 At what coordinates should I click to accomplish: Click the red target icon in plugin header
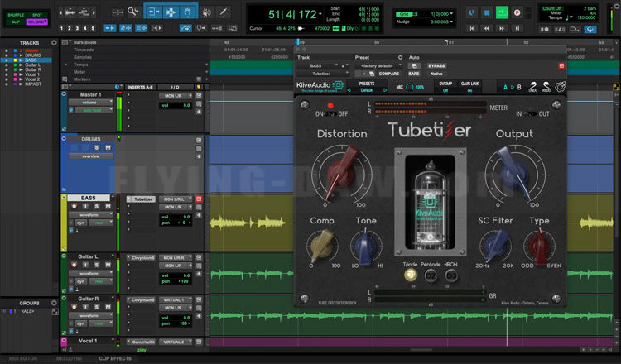[x=561, y=65]
